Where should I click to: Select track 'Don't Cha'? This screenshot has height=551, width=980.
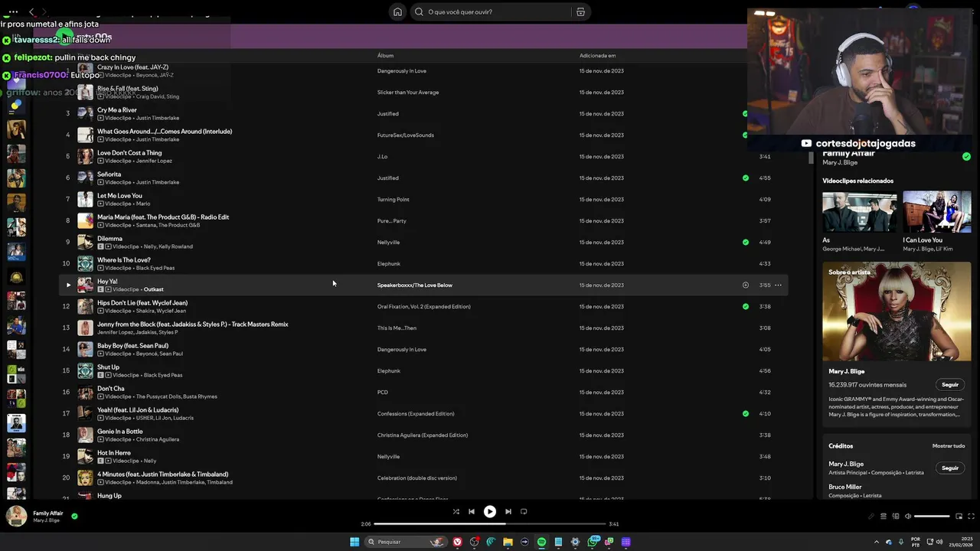point(111,388)
